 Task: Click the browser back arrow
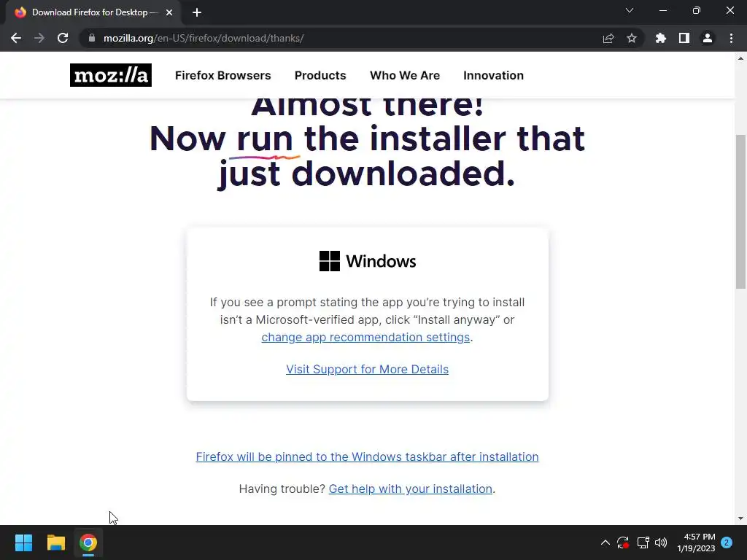[16, 38]
